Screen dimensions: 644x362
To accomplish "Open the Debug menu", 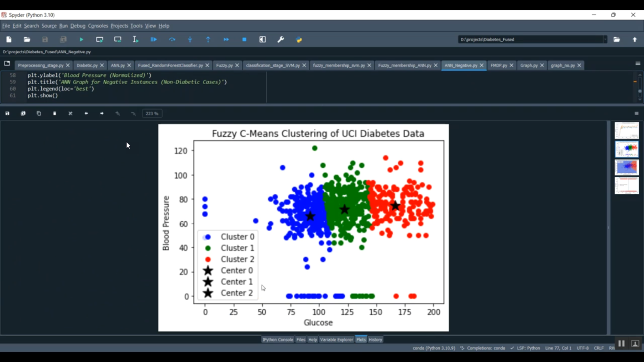I will (x=77, y=26).
